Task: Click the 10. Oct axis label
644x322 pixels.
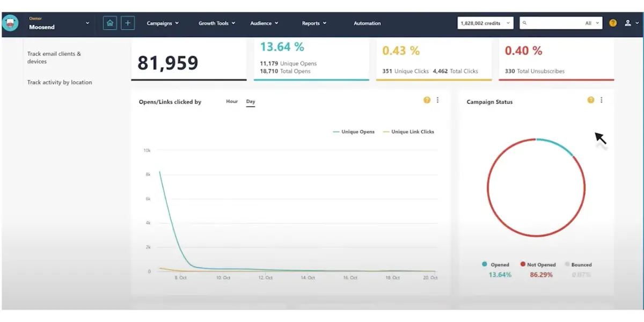Action: pyautogui.click(x=223, y=278)
